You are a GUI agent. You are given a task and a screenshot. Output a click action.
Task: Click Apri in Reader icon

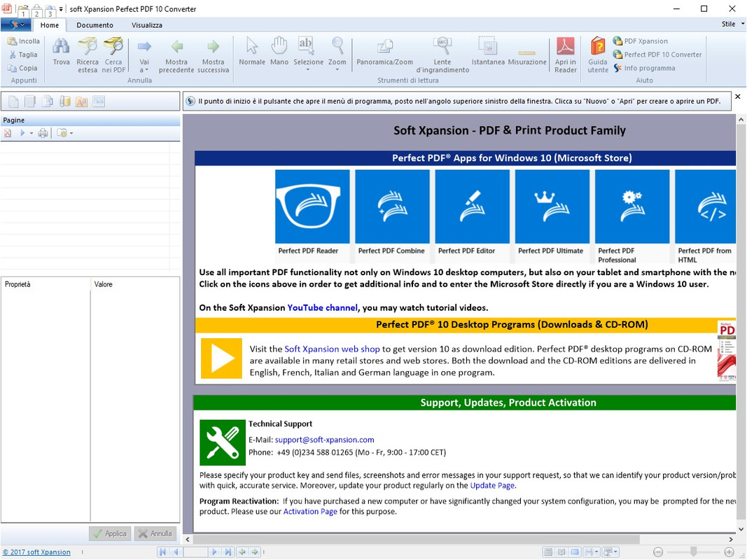click(566, 46)
